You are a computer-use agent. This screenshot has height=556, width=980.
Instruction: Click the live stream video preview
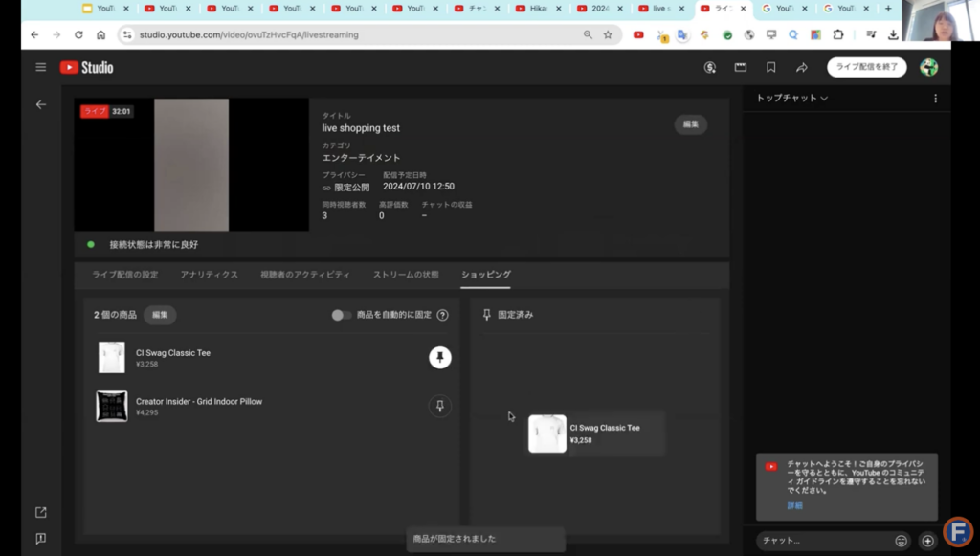coord(191,165)
